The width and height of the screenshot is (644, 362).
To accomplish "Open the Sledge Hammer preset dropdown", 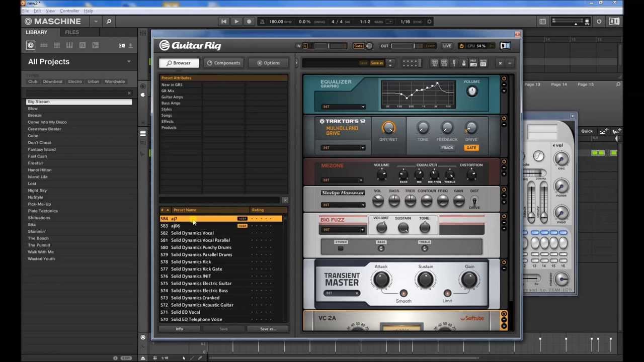I will point(343,205).
